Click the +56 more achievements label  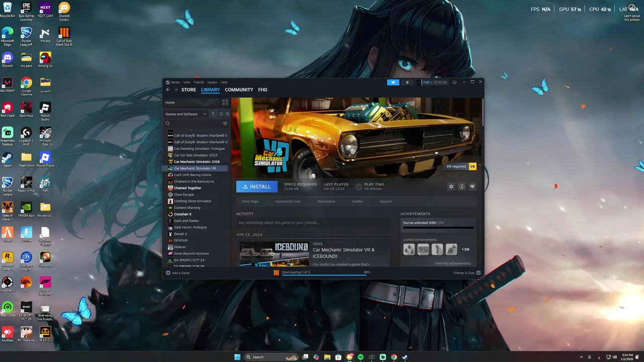465,249
